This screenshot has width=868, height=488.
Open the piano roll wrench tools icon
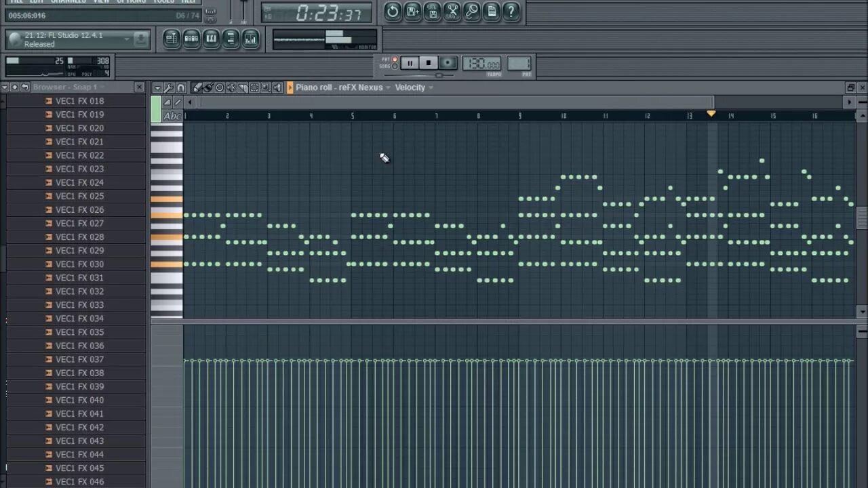coord(169,87)
